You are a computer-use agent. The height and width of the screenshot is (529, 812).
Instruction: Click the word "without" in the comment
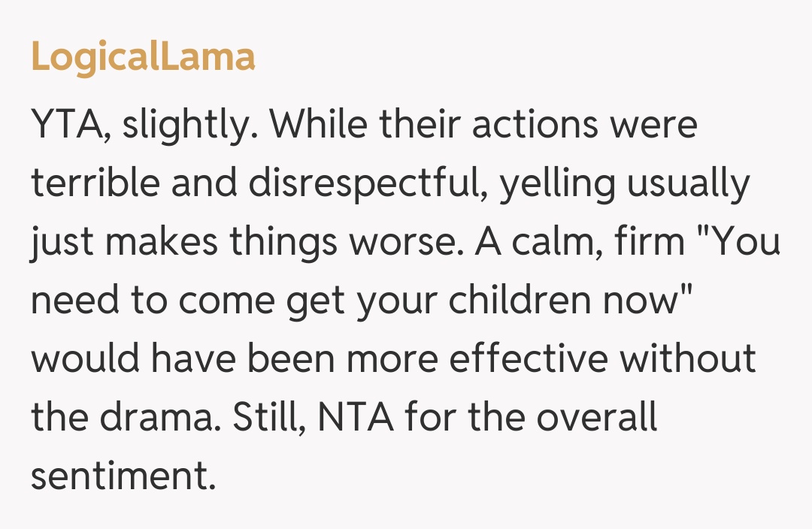[687, 359]
